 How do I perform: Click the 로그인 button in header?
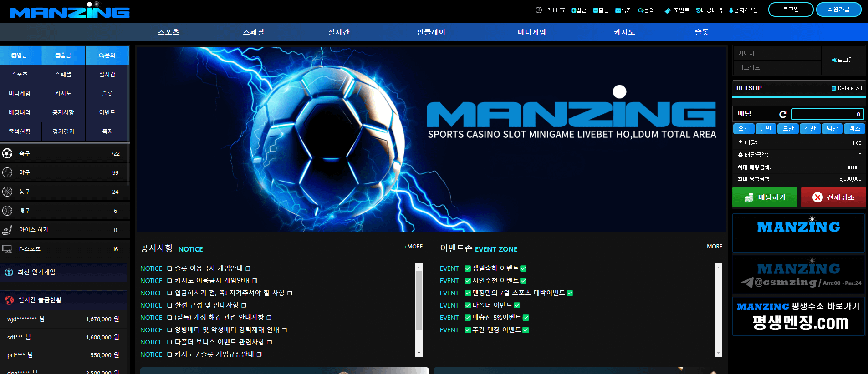(x=791, y=10)
